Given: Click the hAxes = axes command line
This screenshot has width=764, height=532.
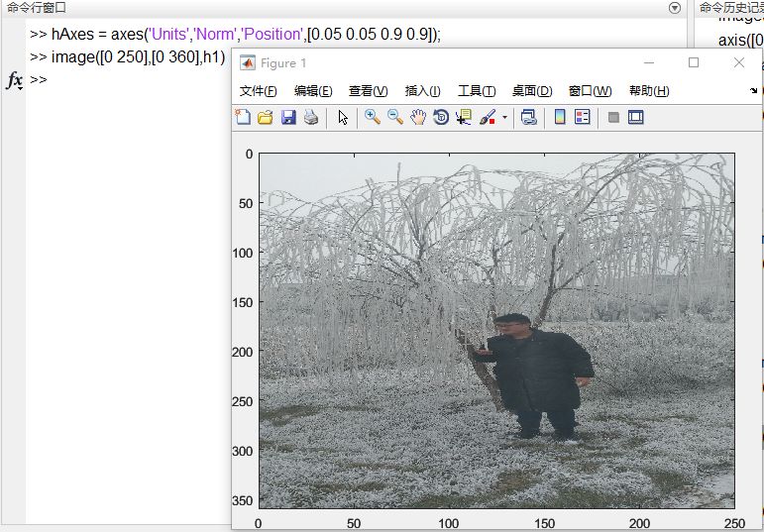Looking at the screenshot, I should click(x=235, y=35).
